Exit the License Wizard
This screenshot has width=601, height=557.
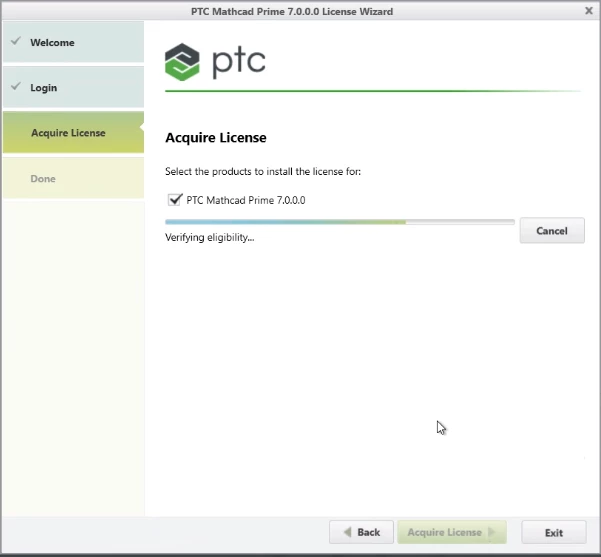point(554,532)
